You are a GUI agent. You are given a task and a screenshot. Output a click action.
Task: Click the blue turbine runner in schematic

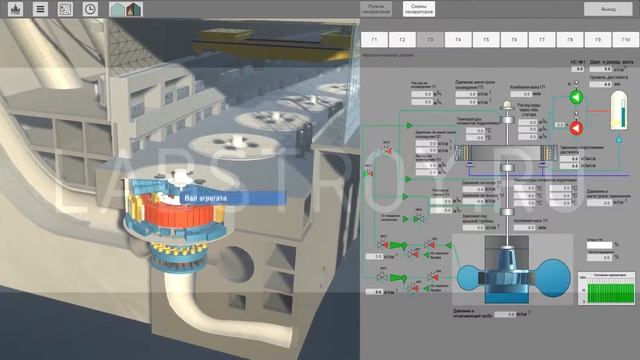click(507, 269)
